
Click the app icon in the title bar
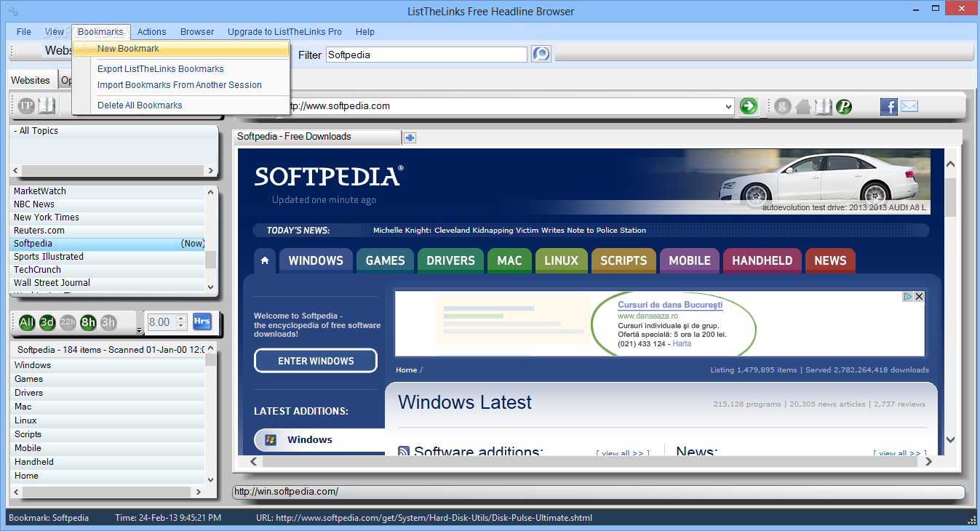click(x=13, y=11)
